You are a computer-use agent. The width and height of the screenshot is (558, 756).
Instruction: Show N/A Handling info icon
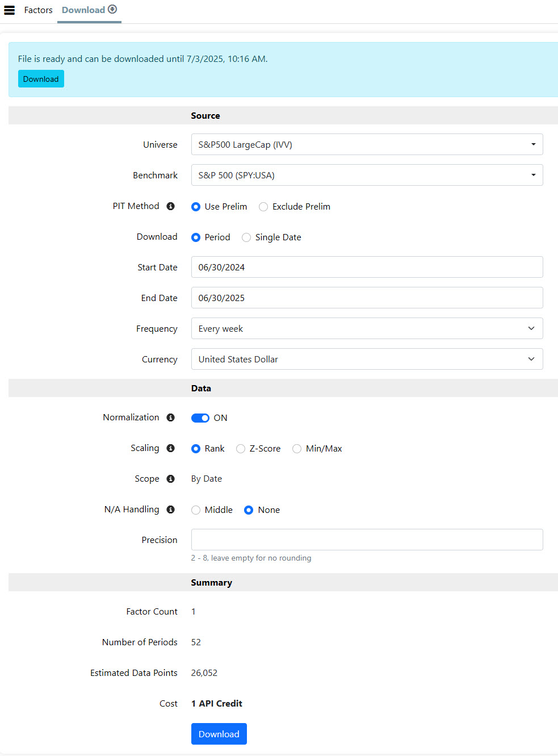[x=170, y=509]
